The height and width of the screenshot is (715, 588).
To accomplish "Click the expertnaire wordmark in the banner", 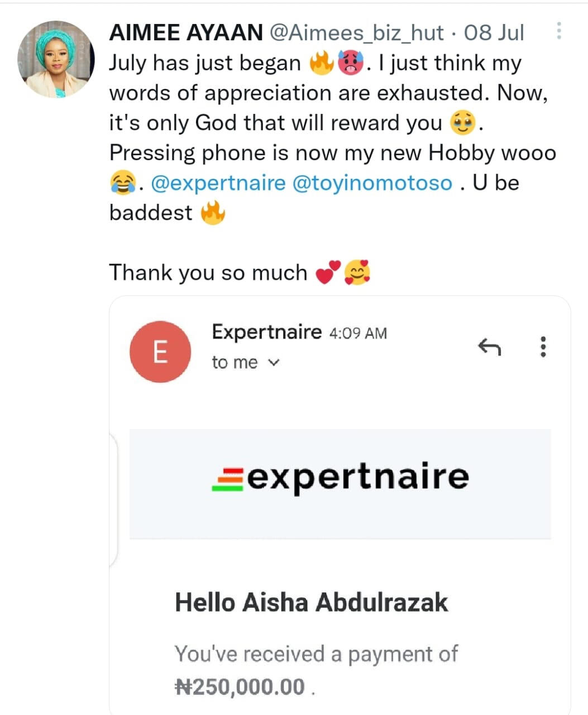I will coord(357,476).
